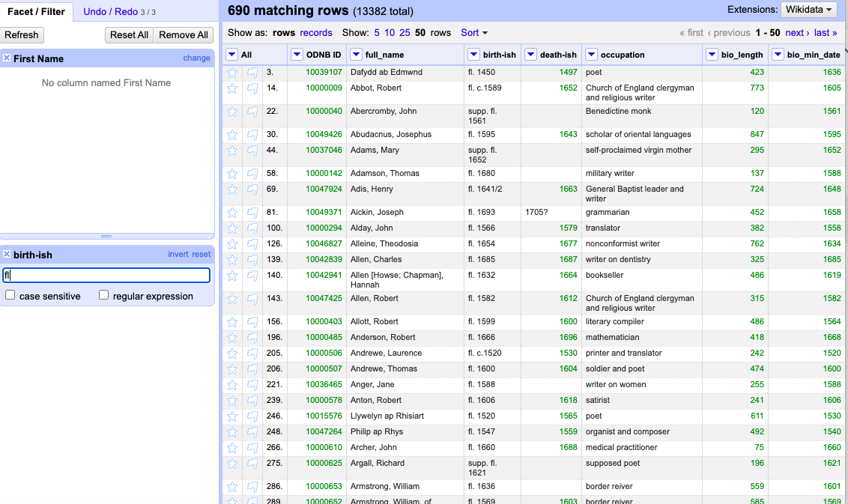Screen dimensions: 848x504
Task: Star the Adis, Henry row
Action: click(232, 189)
